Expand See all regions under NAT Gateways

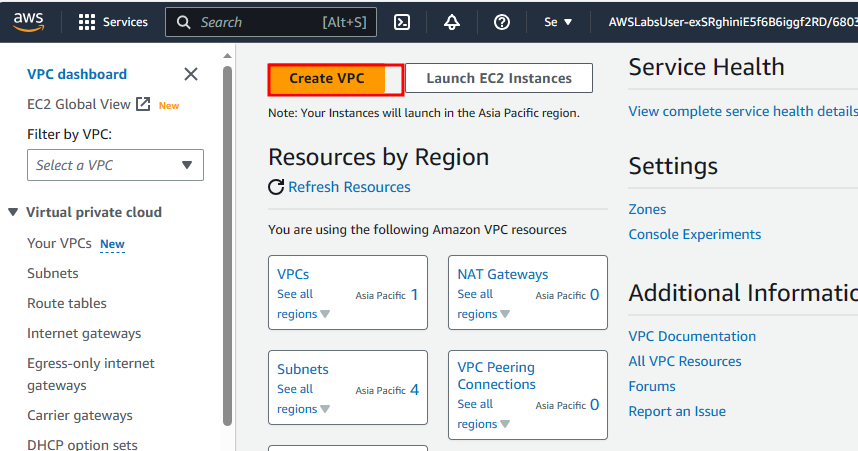click(x=483, y=304)
